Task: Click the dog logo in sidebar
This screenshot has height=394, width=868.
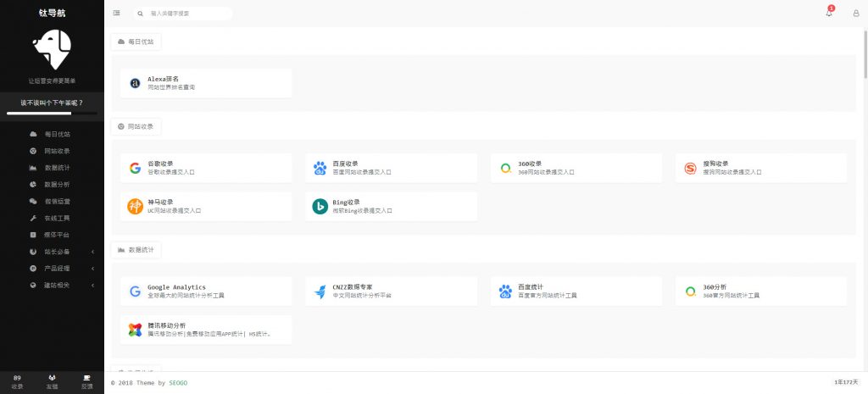Action: click(52, 50)
